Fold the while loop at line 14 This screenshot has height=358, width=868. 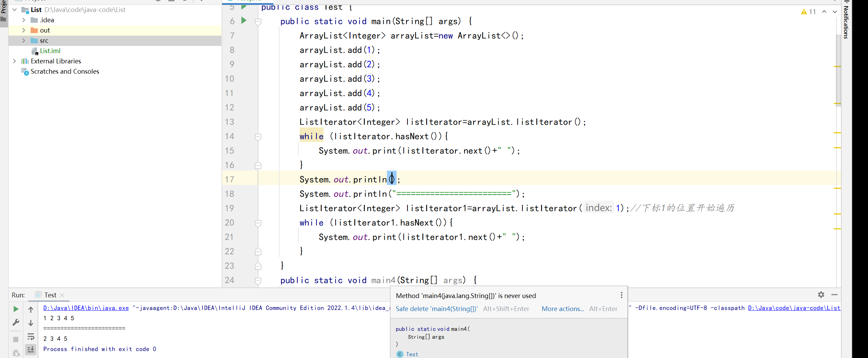tap(258, 137)
